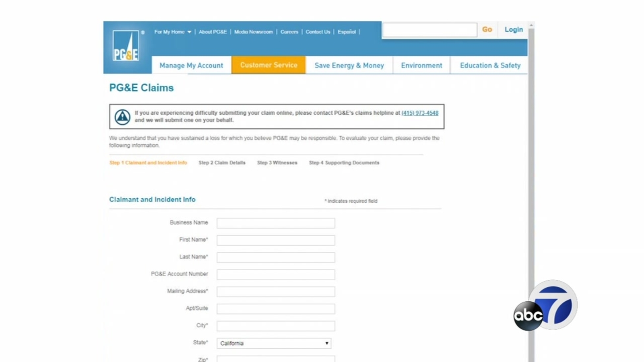The height and width of the screenshot is (362, 644).
Task: Open the Contact Us link
Action: 318,32
